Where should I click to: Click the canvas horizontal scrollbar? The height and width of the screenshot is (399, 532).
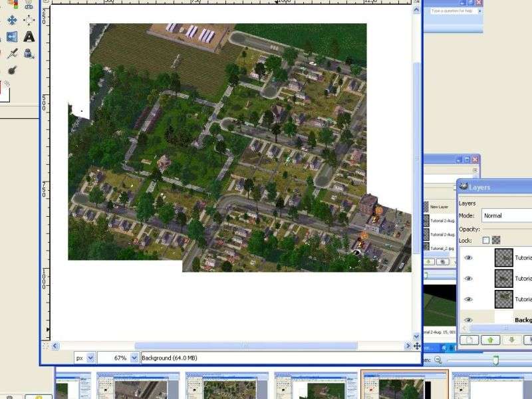pos(245,346)
